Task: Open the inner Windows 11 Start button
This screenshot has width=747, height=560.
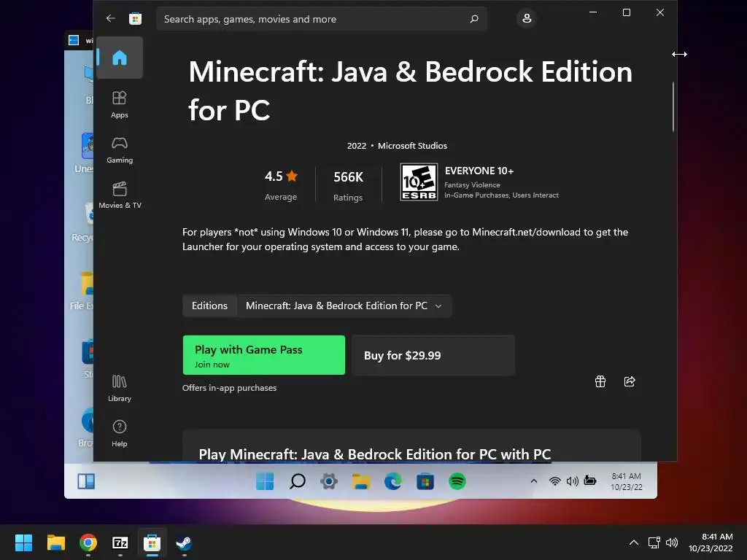Action: coord(265,481)
